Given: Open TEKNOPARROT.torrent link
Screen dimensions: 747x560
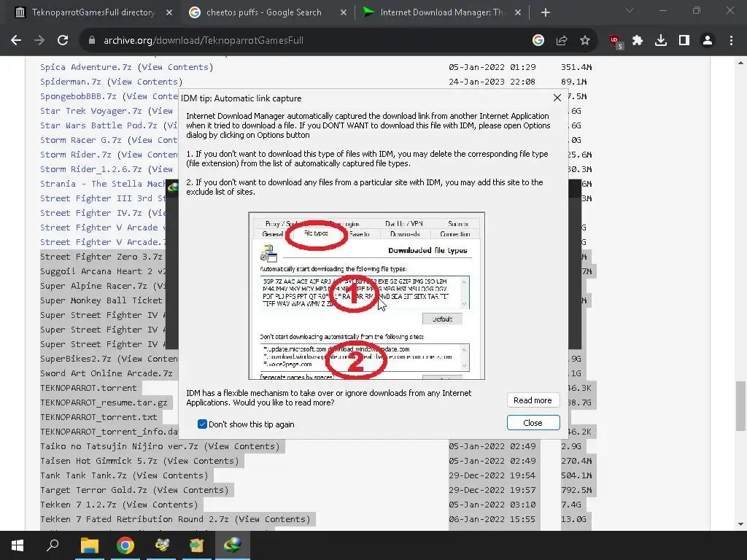Looking at the screenshot, I should click(x=88, y=388).
